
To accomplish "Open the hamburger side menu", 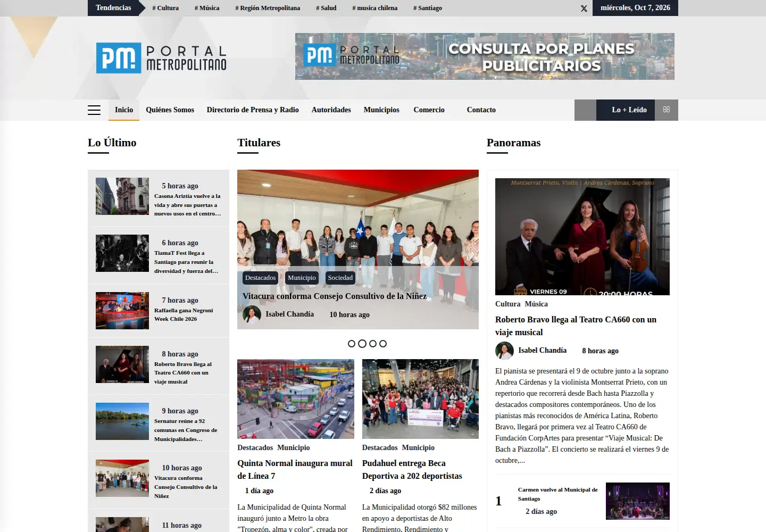I will (x=94, y=110).
